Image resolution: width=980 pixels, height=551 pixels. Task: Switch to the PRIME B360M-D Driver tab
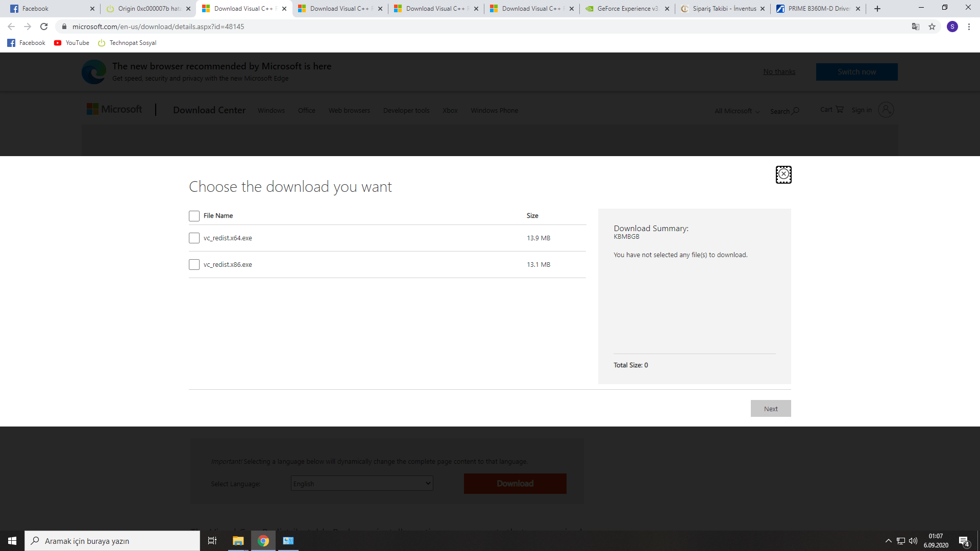click(818, 9)
